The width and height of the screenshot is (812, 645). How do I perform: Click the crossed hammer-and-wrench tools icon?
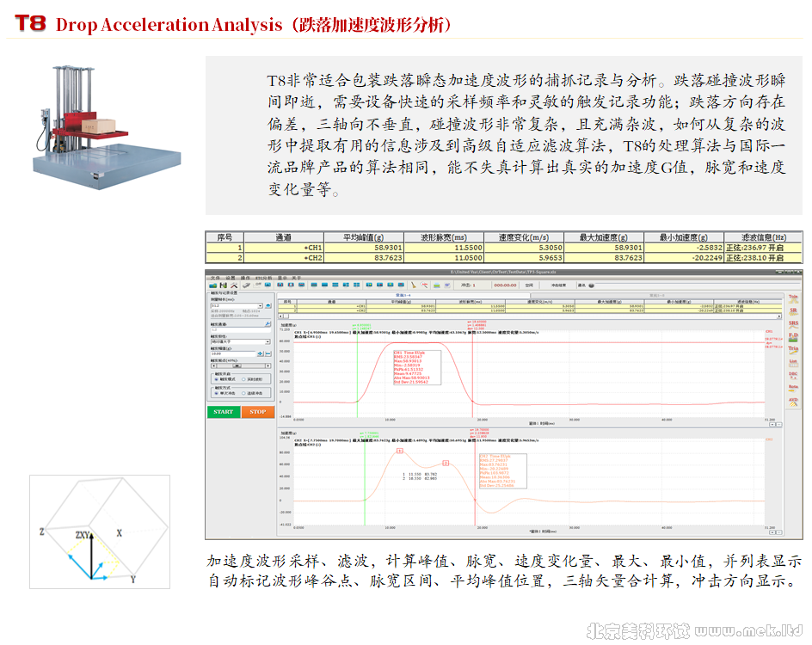[x=234, y=286]
